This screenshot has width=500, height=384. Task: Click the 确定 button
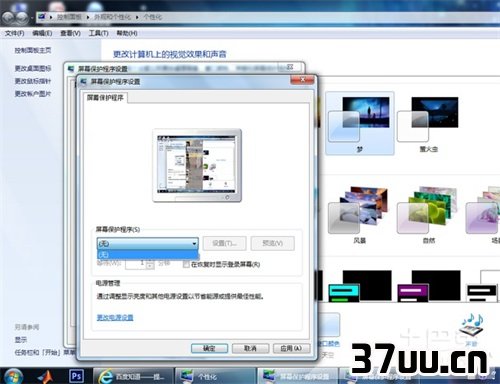209,348
